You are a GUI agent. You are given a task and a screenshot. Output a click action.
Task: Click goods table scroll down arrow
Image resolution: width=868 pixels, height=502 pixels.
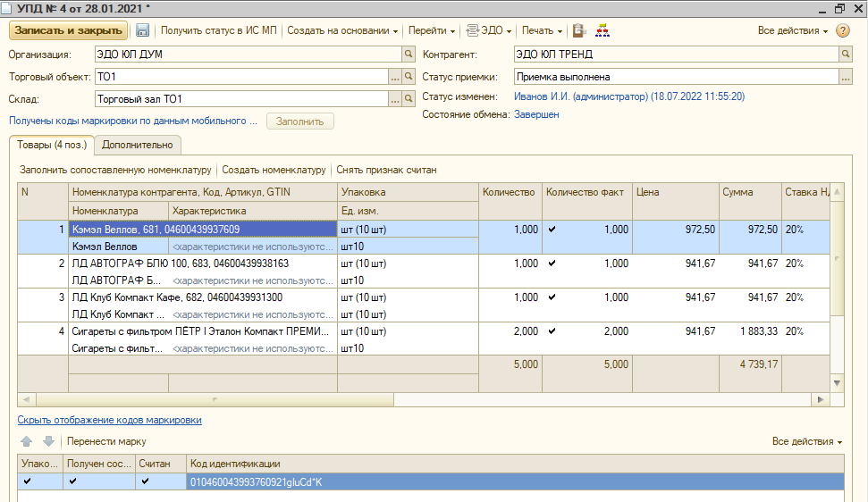(x=837, y=383)
